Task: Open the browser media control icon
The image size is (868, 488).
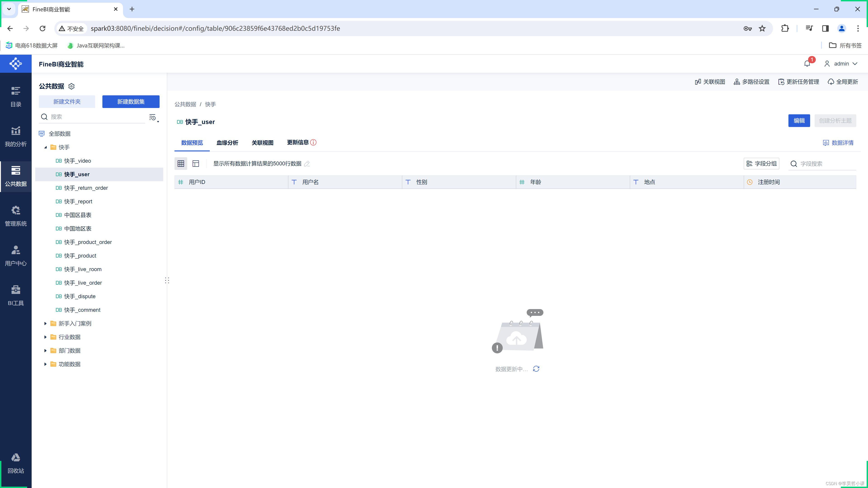Action: 809,29
